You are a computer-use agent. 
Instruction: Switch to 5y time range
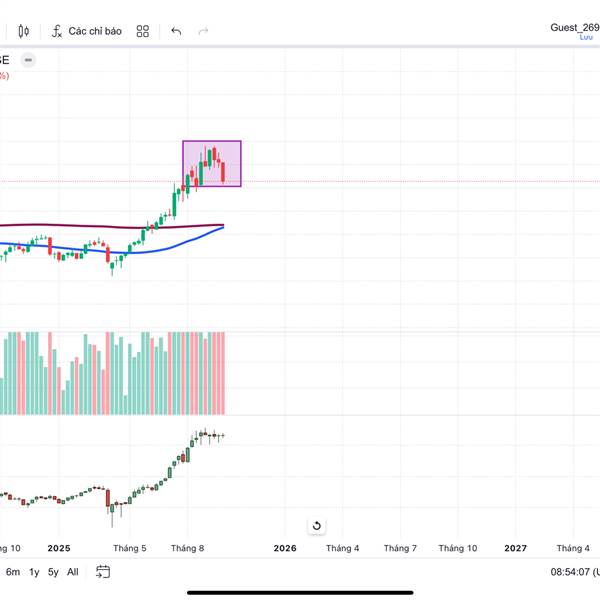53,572
